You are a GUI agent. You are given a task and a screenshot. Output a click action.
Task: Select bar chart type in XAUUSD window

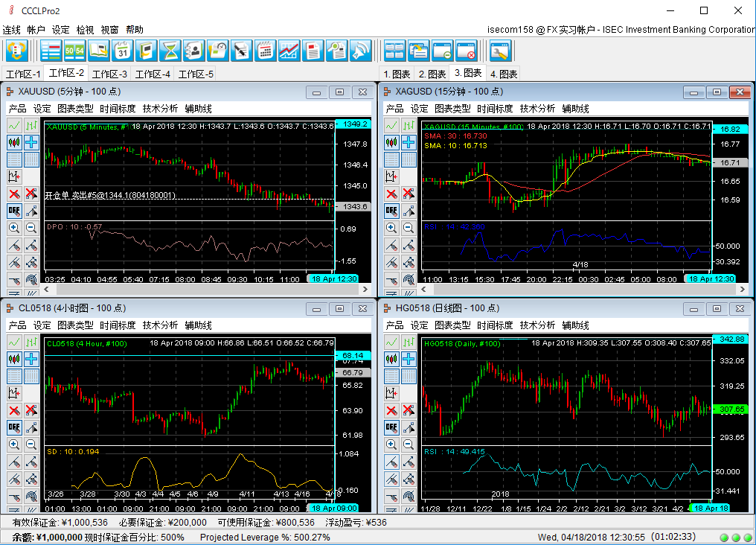(31, 126)
